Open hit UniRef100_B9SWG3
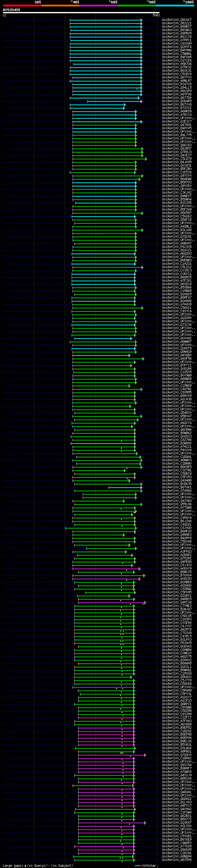Viewport: 197px width, 868px height. click(x=177, y=30)
